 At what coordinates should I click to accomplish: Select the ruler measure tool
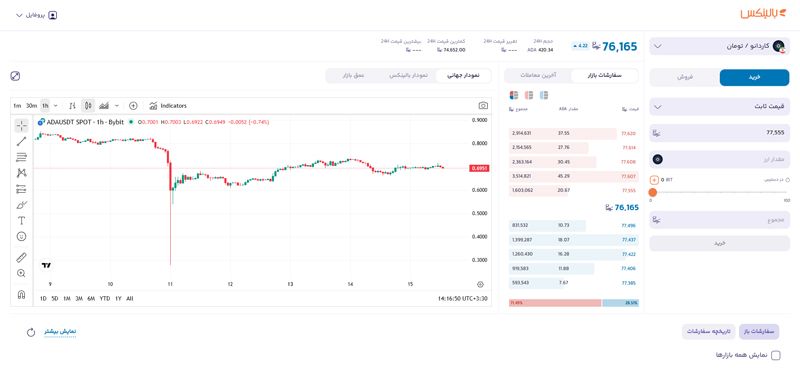coord(21,258)
